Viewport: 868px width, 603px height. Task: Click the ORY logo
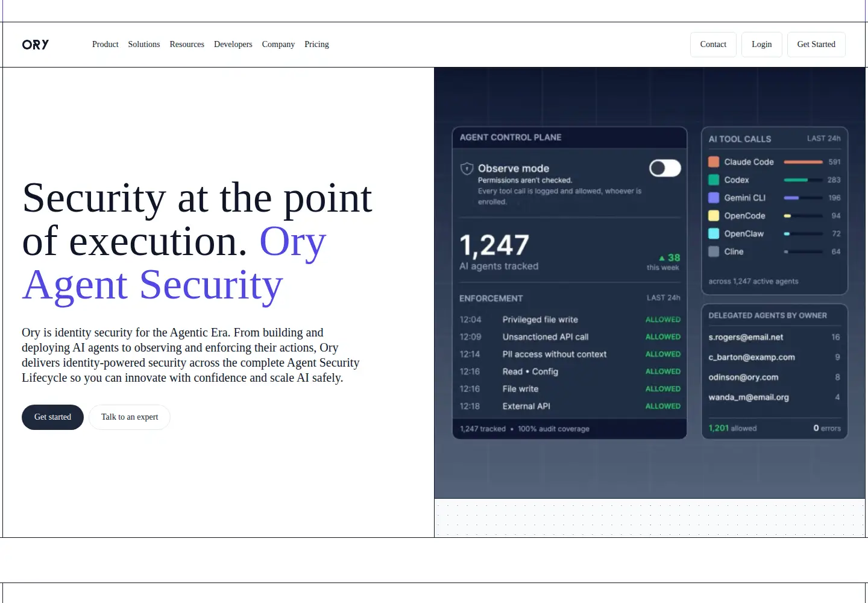tap(36, 45)
